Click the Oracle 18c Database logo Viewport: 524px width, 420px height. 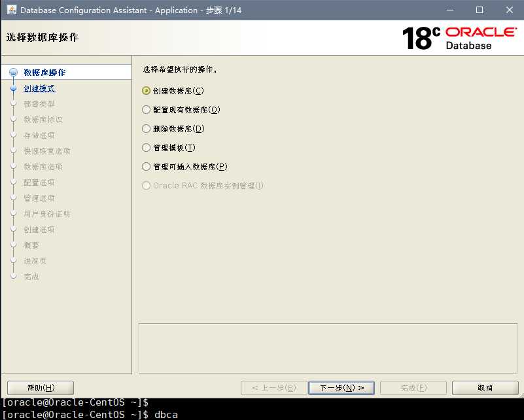(459, 38)
